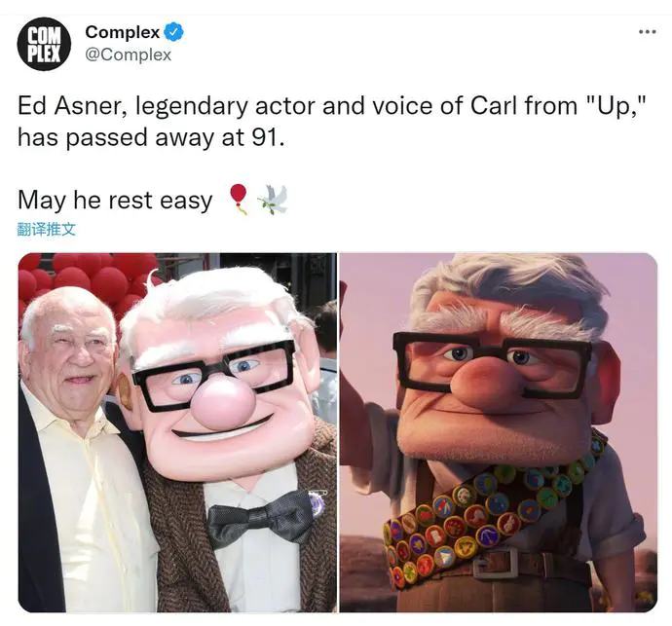Click the blue verified badge

[x=174, y=32]
